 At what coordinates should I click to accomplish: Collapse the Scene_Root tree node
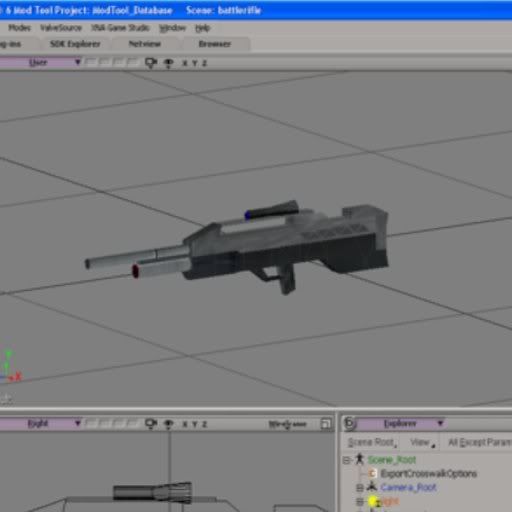pyautogui.click(x=347, y=460)
